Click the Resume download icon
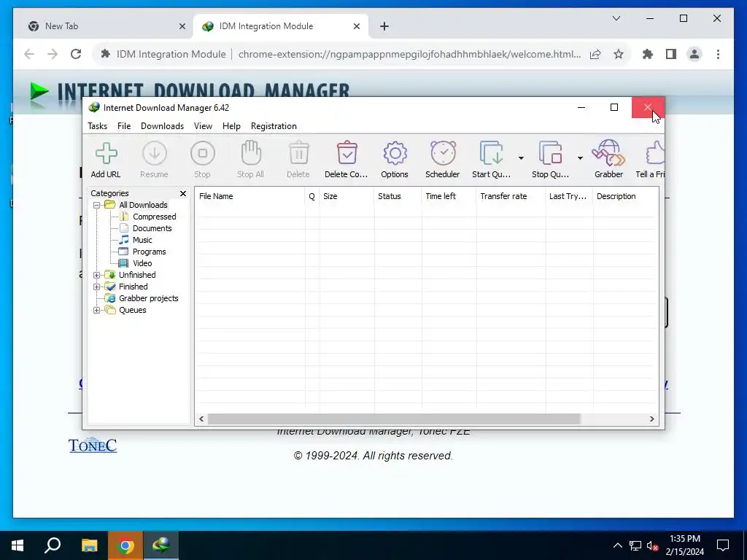This screenshot has width=747, height=560. (155, 153)
